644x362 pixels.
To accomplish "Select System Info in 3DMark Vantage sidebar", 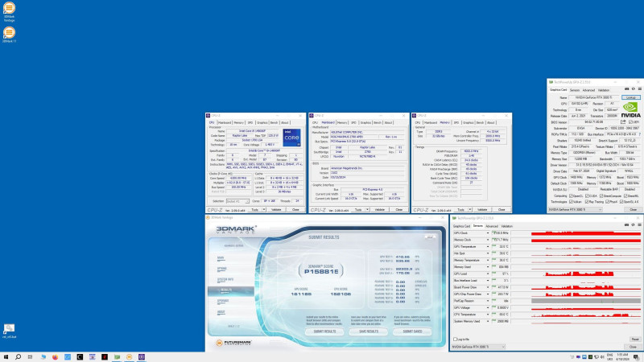I will (225, 279).
